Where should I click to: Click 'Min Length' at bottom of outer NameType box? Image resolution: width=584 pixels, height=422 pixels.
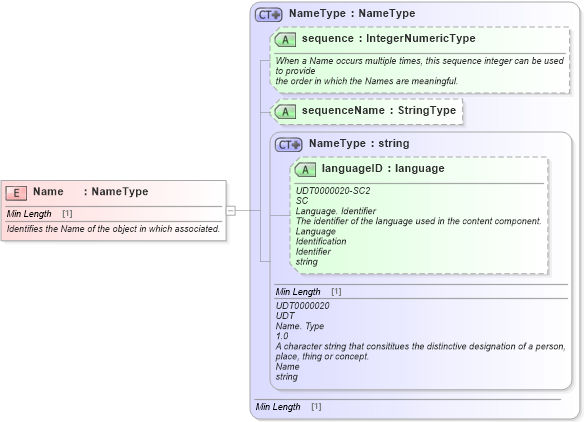[x=278, y=407]
